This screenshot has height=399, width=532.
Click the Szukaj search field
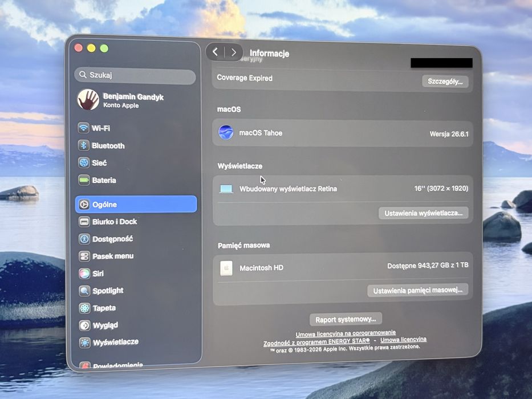pyautogui.click(x=135, y=75)
